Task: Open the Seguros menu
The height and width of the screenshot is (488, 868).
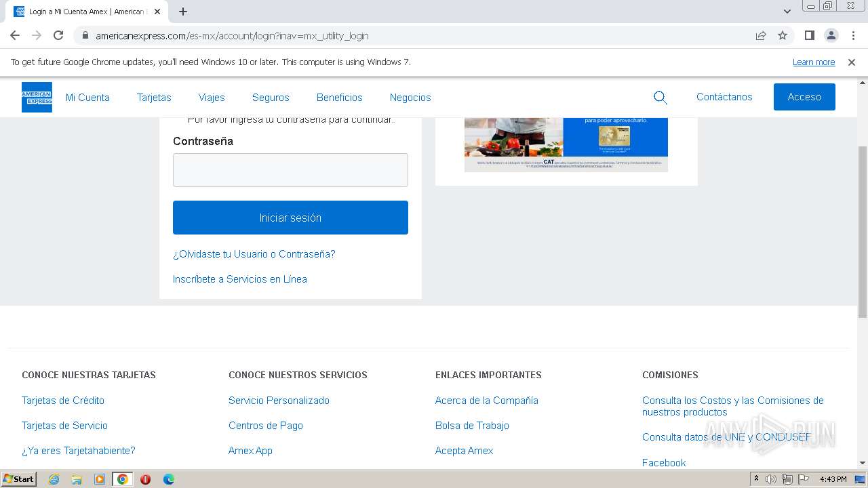Action: click(271, 98)
